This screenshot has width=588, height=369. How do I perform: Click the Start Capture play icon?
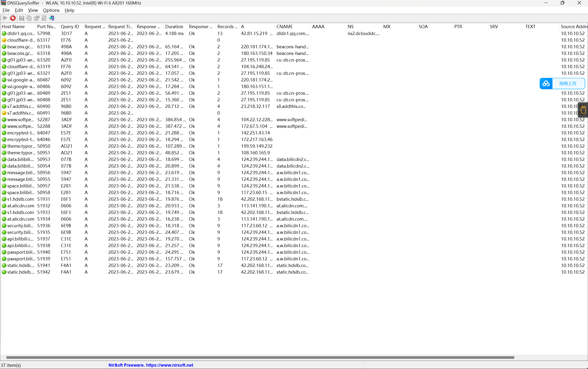(5, 18)
